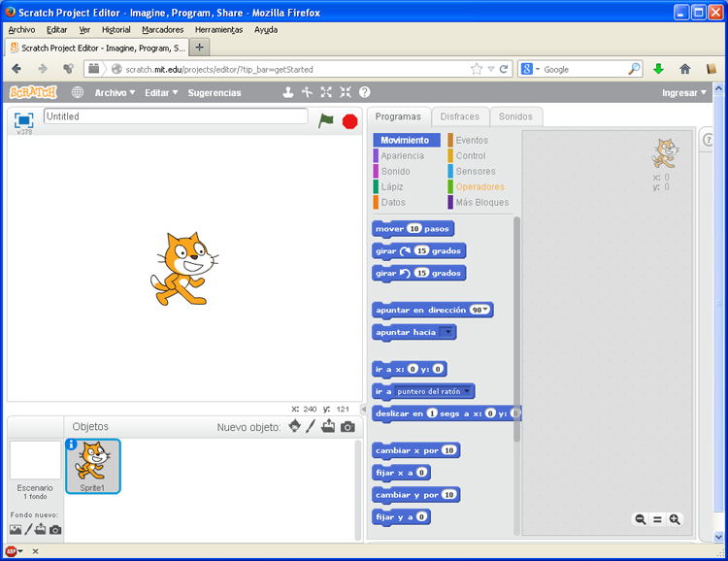Select Control block category

(x=471, y=155)
